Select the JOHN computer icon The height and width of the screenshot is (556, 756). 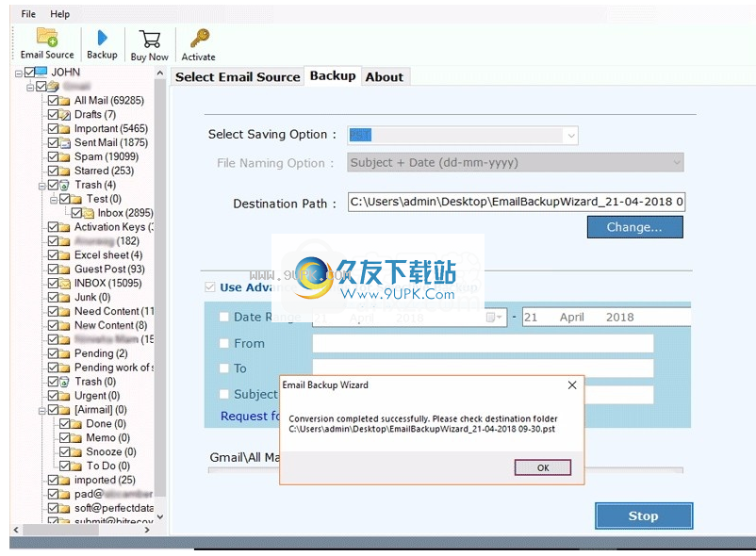(41, 72)
